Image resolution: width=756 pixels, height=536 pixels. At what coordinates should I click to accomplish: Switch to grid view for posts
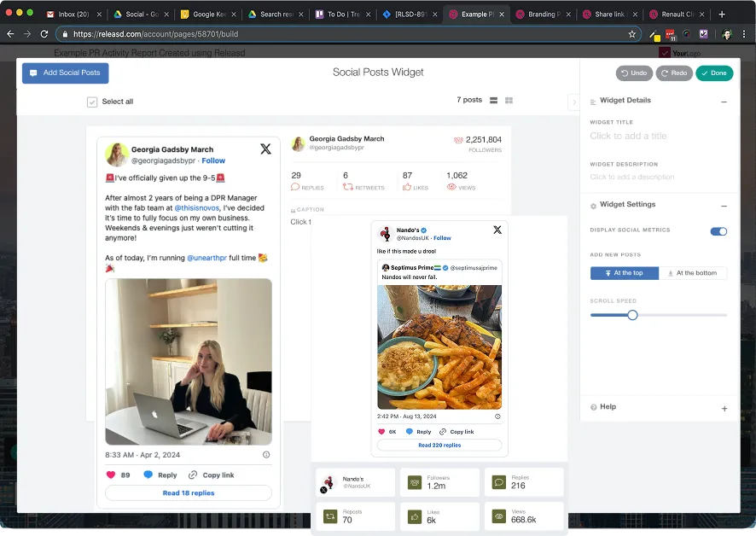(509, 100)
